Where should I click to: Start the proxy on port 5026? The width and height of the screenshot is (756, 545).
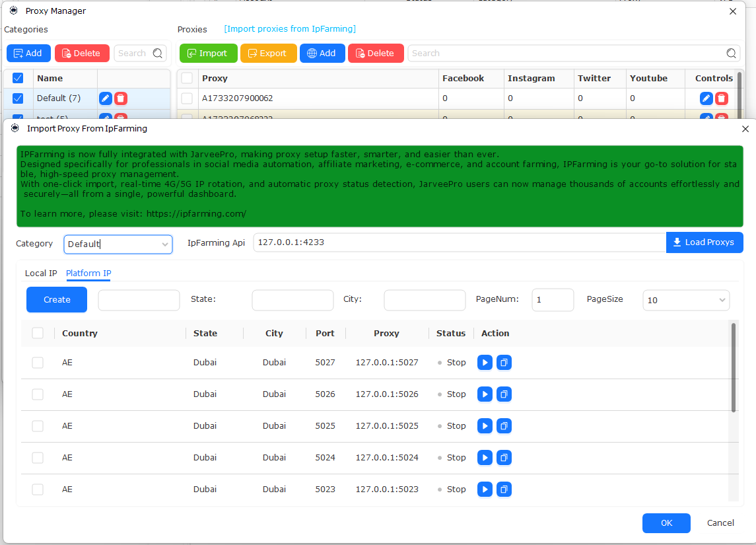click(x=485, y=394)
